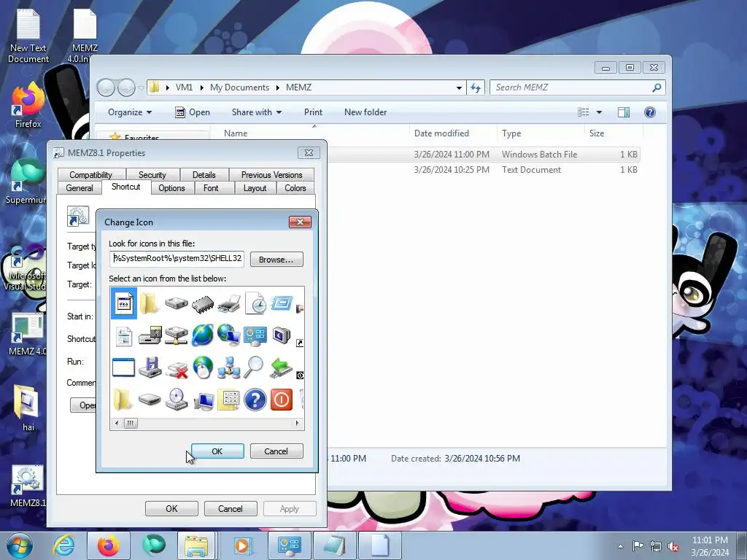This screenshot has width=747, height=560.
Task: Expand the Share with dropdown
Action: point(256,112)
